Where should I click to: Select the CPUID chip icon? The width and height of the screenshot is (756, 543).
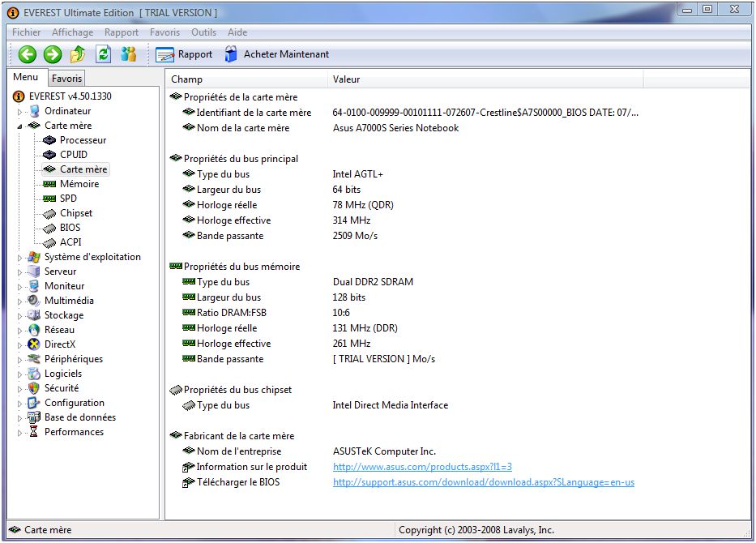pos(49,155)
